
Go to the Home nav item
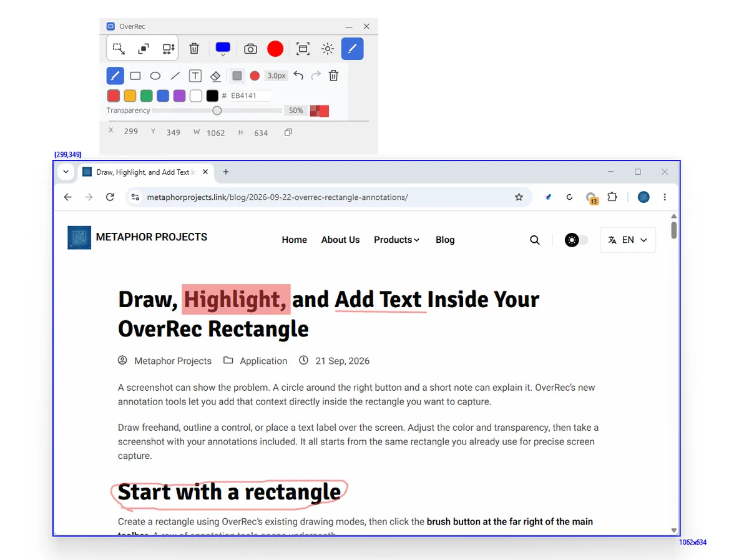[x=295, y=240]
